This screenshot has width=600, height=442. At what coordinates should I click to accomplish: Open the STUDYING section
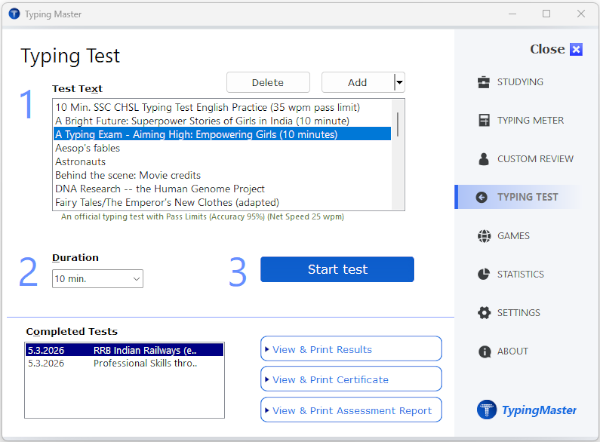(520, 82)
